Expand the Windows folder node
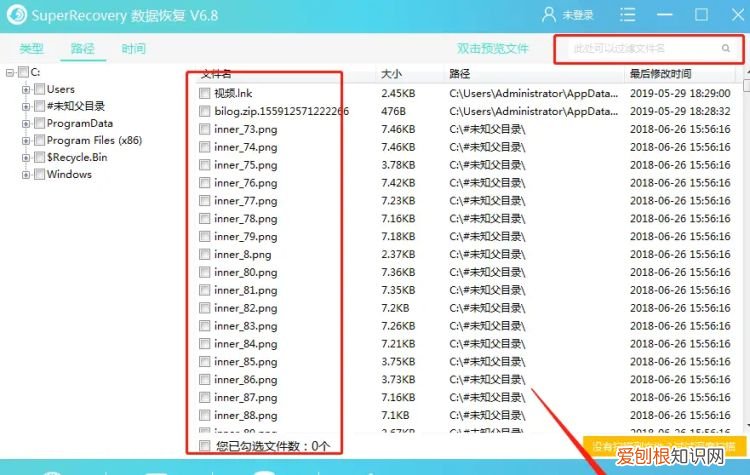Screen dimensions: 750x475 click(x=26, y=174)
